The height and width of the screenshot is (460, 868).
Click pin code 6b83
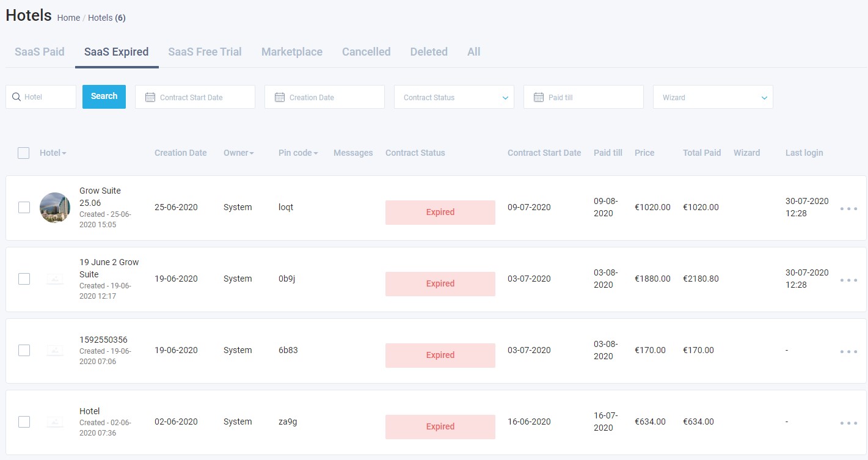click(288, 350)
